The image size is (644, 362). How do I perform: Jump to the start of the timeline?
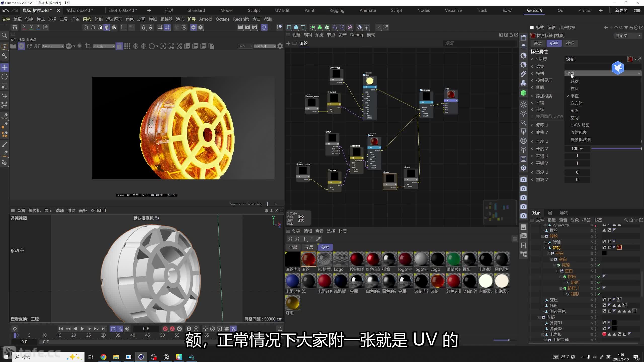click(x=61, y=329)
